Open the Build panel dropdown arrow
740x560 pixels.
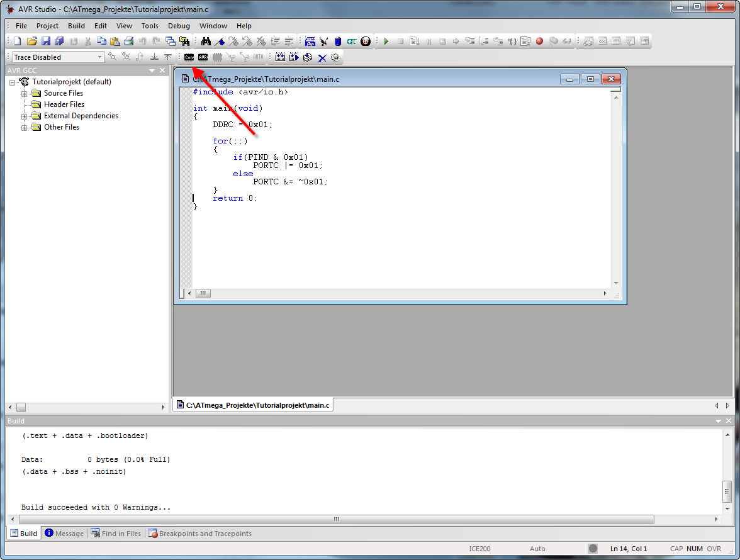pyautogui.click(x=719, y=421)
